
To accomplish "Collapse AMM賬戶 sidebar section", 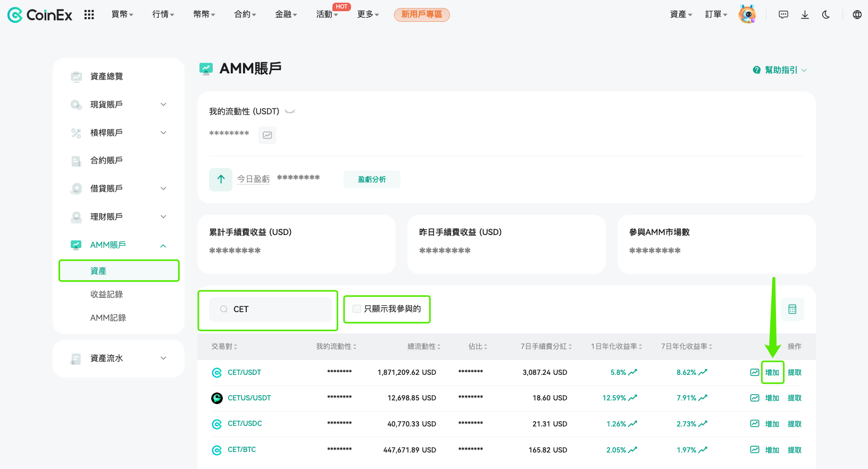I will (x=163, y=246).
